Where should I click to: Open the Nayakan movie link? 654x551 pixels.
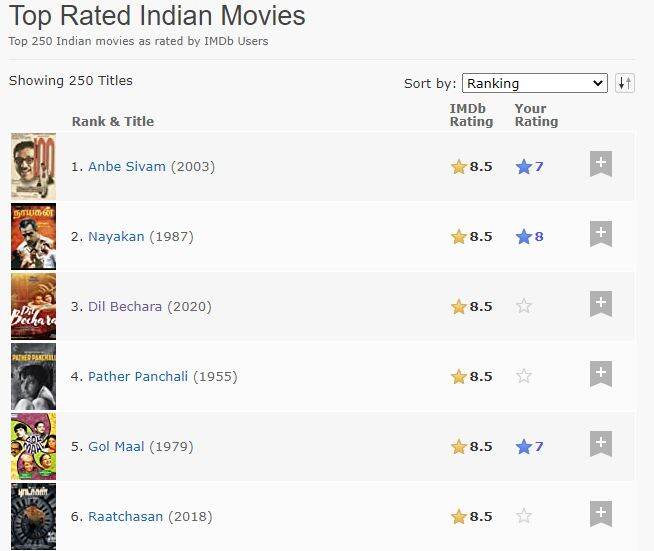coord(116,237)
